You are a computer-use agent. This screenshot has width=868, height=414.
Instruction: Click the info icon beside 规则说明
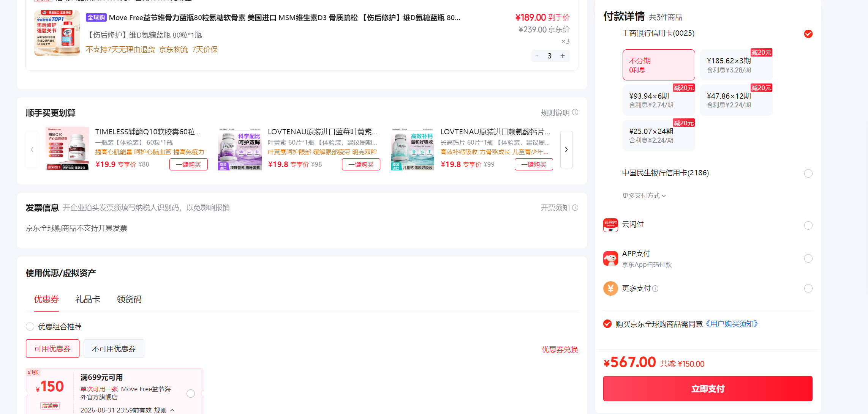(575, 112)
